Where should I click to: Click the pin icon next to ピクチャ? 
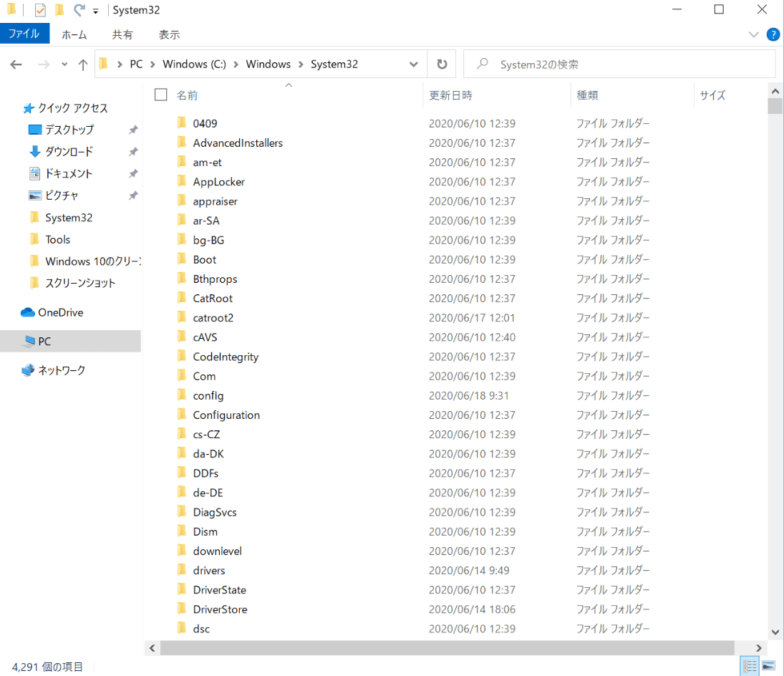tap(133, 195)
